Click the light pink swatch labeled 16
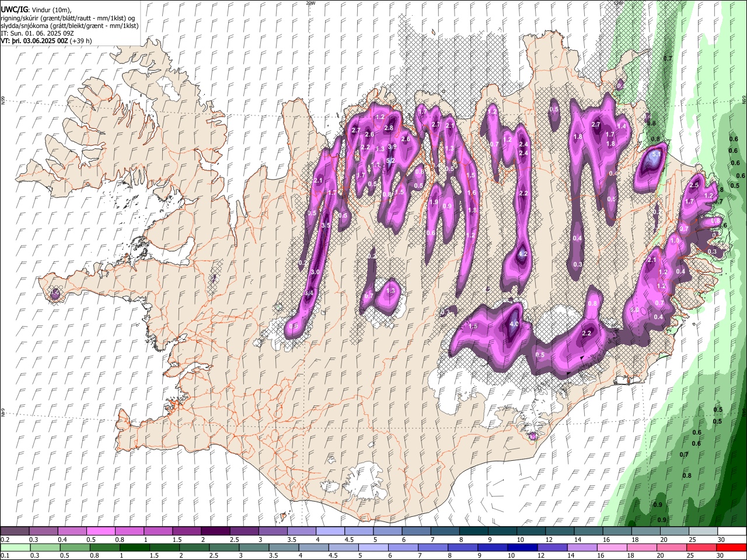747x560 pixels. [611, 547]
